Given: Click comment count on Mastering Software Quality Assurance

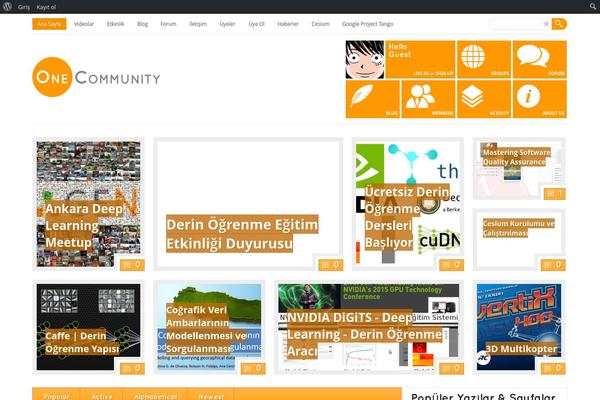Looking at the screenshot, I should [x=554, y=194].
